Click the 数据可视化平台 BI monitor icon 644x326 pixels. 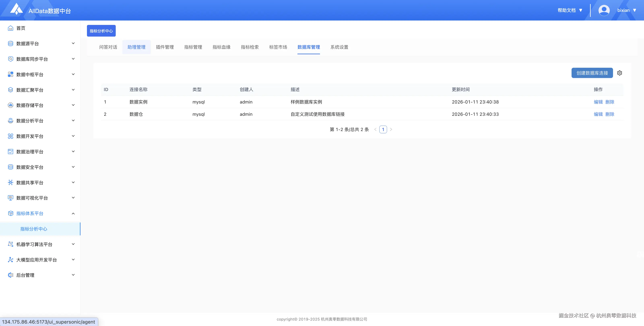coord(10,198)
